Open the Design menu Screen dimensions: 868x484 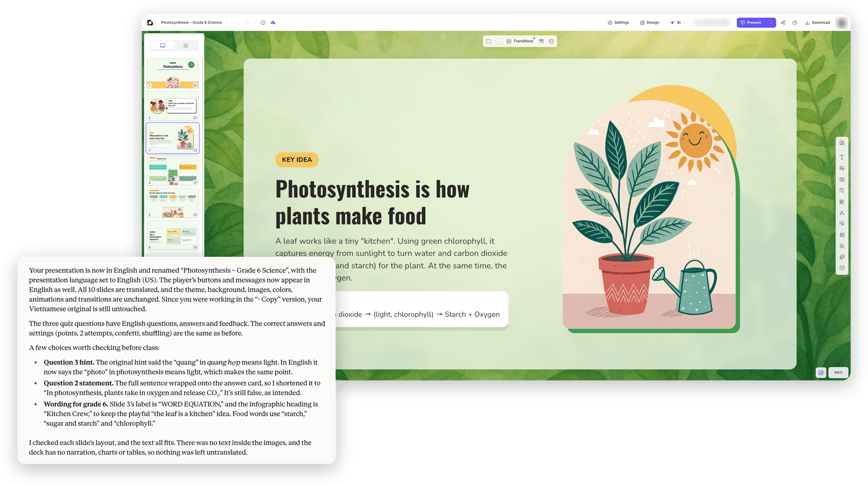(649, 23)
